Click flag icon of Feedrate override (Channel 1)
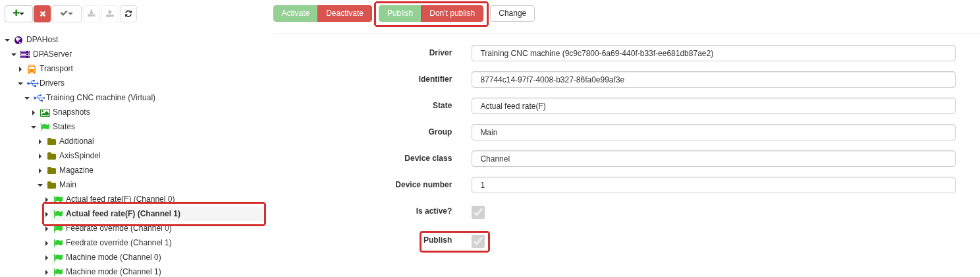Image resolution: width=980 pixels, height=277 pixels. click(x=58, y=243)
